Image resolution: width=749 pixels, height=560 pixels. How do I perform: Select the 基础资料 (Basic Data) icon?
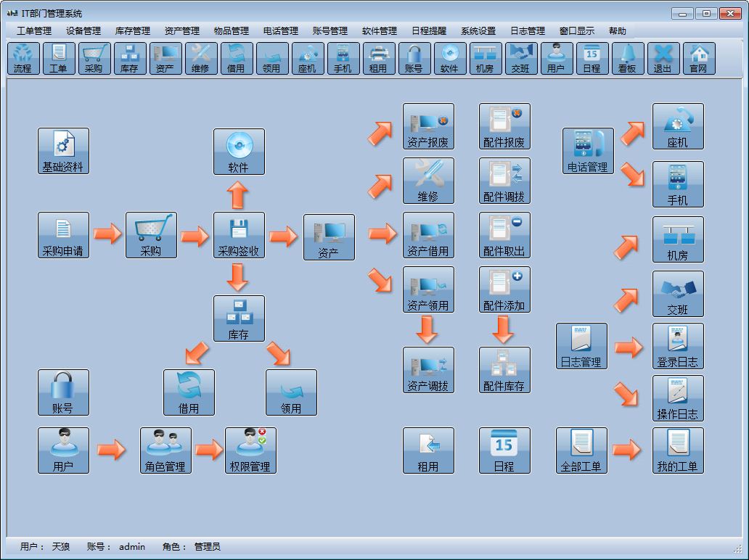point(62,150)
